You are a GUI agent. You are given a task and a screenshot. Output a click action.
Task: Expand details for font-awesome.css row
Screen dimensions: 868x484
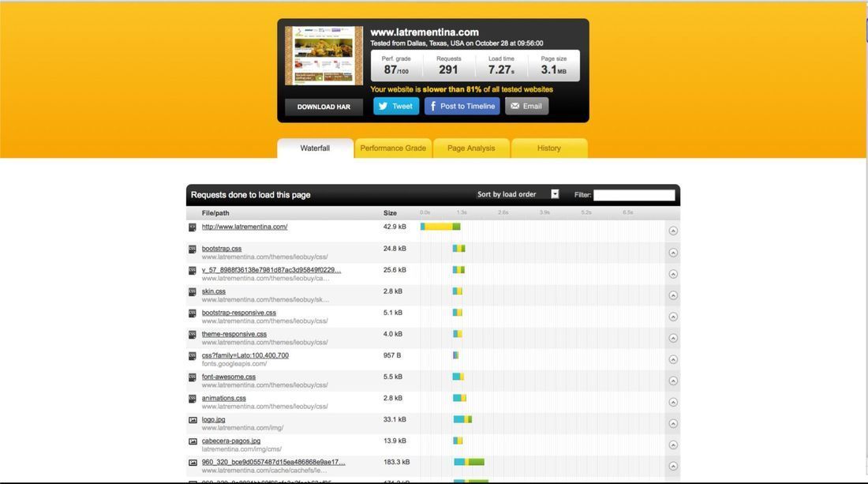click(x=673, y=381)
